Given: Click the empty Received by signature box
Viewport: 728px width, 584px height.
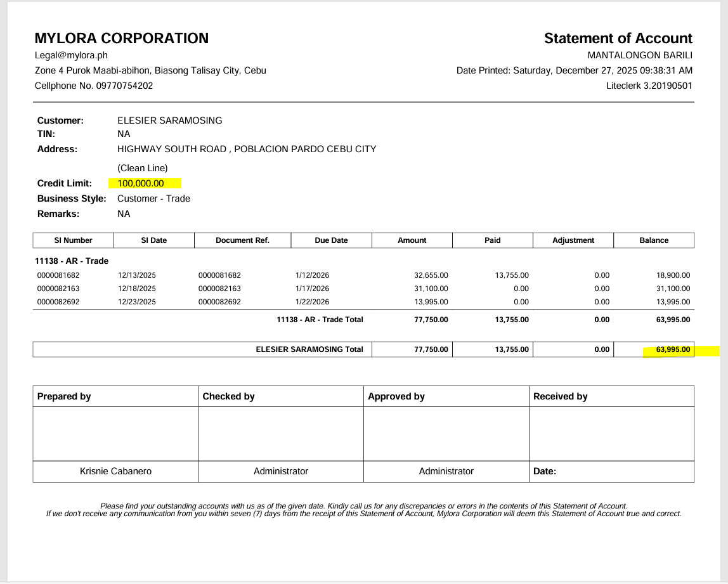Looking at the screenshot, I should click(x=611, y=434).
